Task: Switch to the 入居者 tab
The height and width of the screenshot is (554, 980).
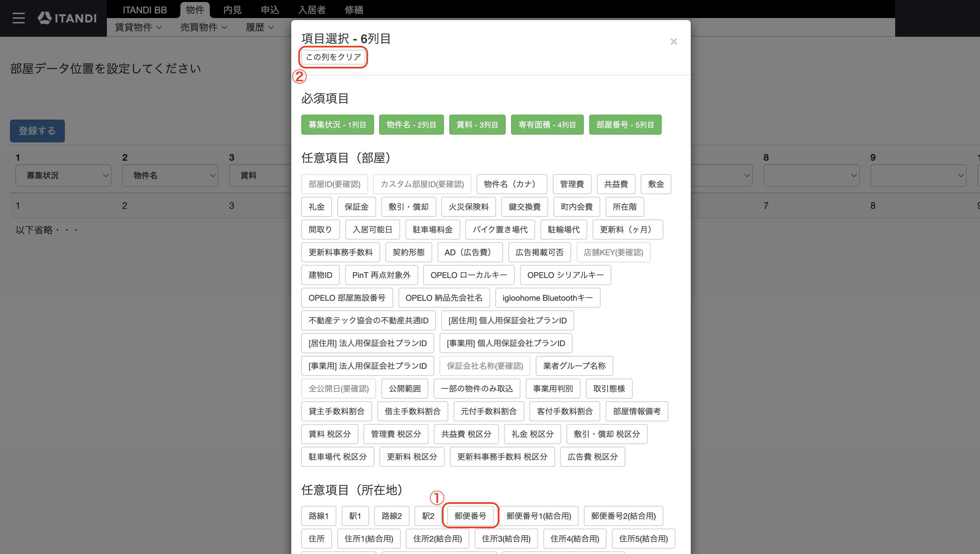Action: pyautogui.click(x=312, y=9)
